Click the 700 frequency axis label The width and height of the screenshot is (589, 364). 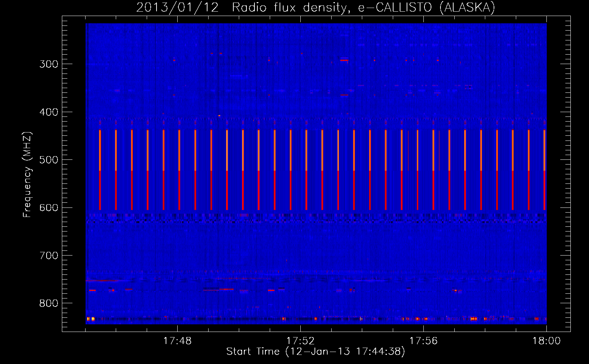click(x=49, y=256)
